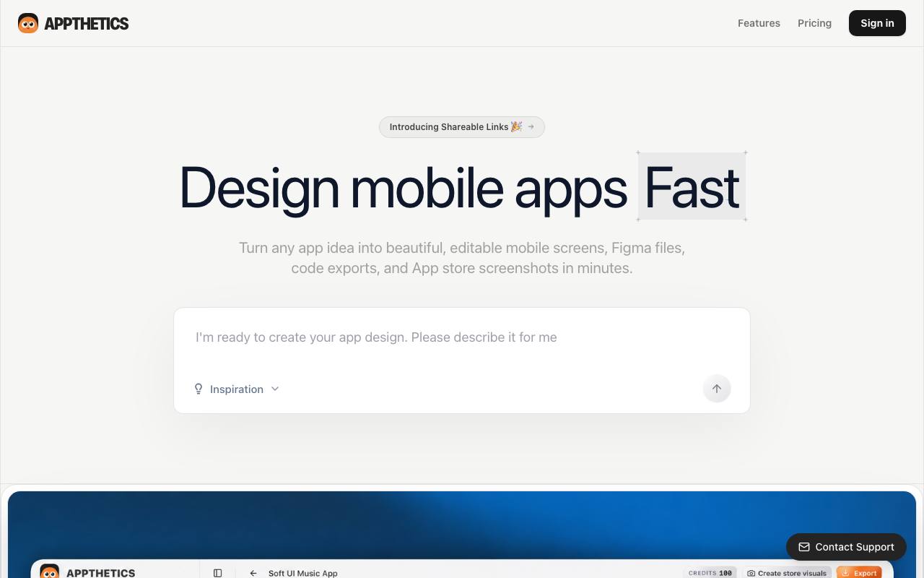Toggle sidebar panel icon in preview
Viewport: 924px width, 578px height.
tap(218, 573)
